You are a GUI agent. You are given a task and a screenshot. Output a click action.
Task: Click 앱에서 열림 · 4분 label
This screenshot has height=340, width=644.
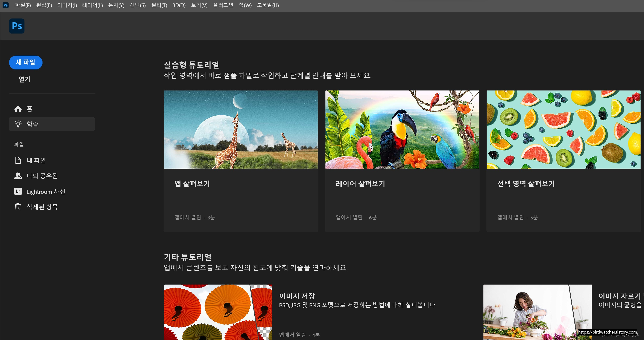tap(299, 335)
